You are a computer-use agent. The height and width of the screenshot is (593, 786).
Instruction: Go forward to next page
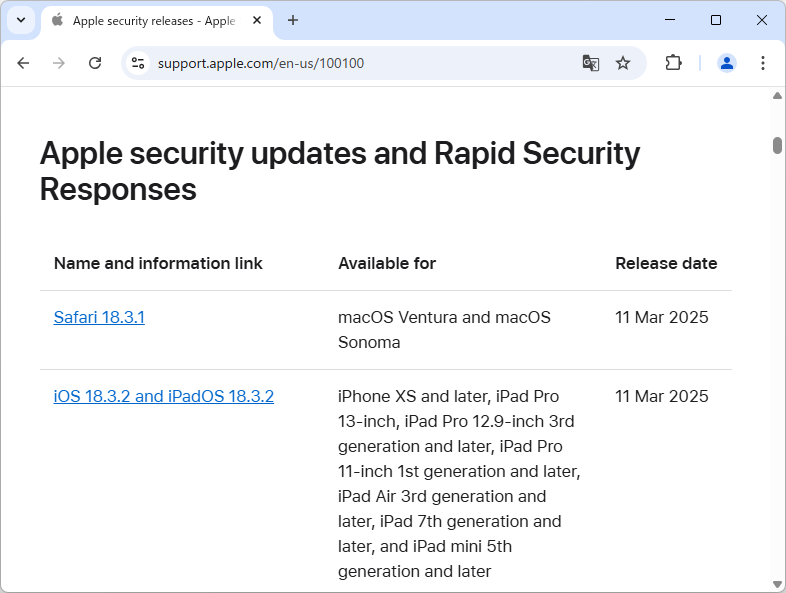(59, 63)
